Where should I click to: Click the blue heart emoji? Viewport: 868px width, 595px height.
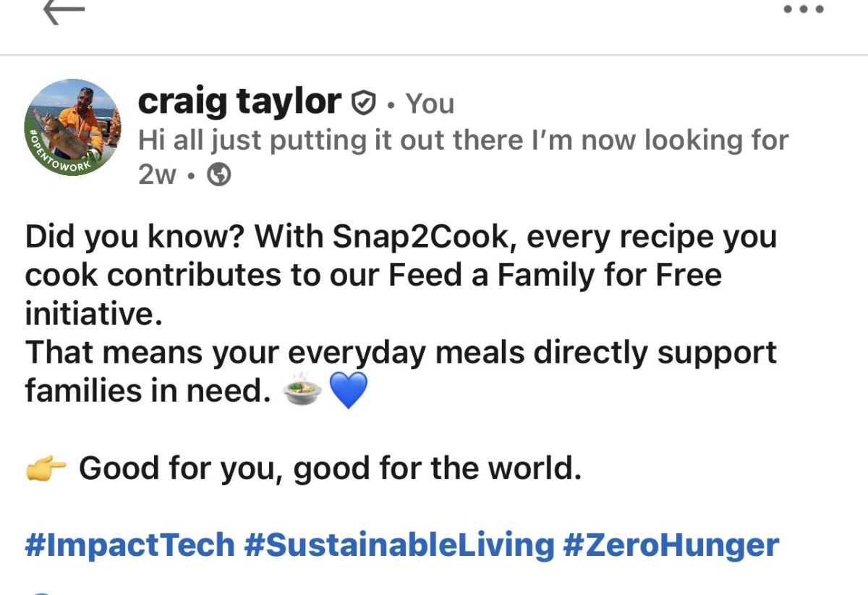pyautogui.click(x=349, y=391)
